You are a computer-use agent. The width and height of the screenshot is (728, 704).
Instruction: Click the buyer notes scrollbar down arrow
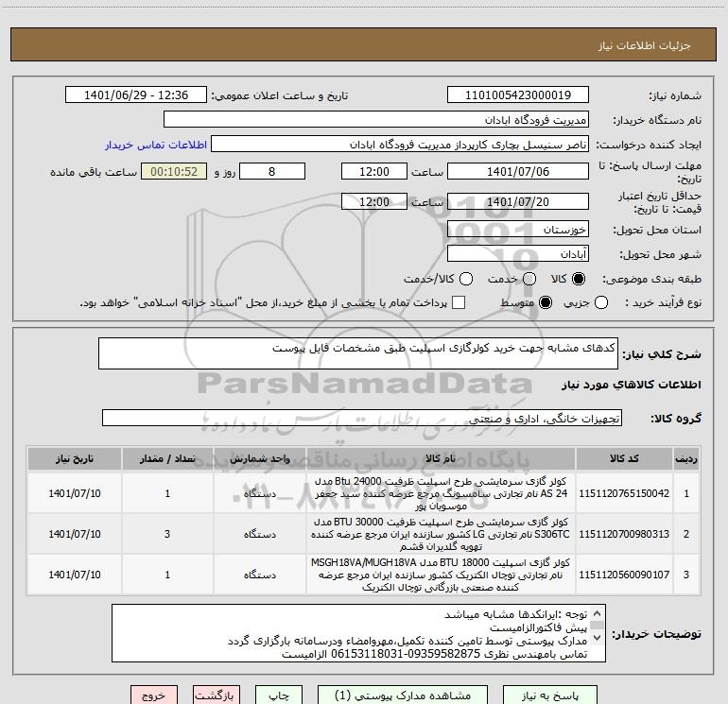pos(598,638)
